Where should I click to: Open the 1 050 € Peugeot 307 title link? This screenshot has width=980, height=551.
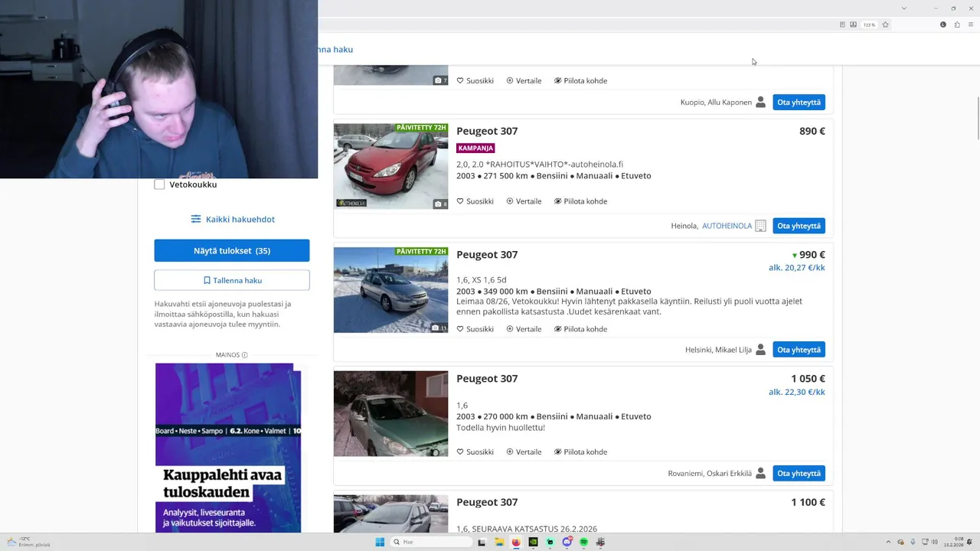click(x=487, y=379)
